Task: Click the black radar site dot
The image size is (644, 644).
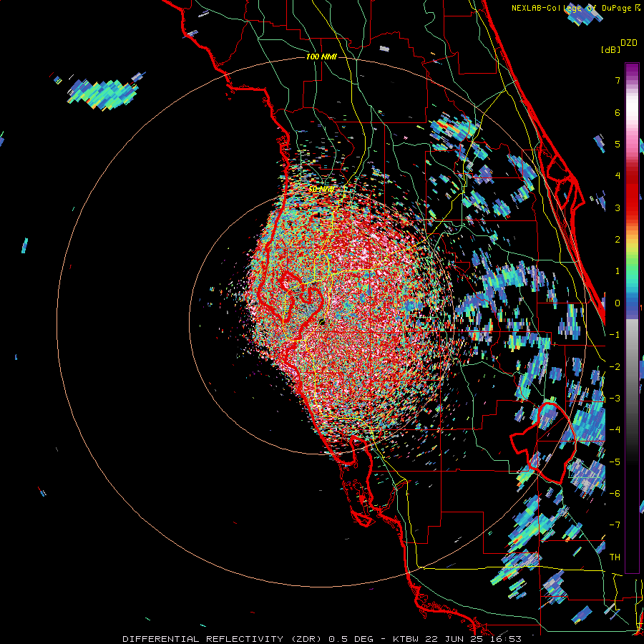Action: click(321, 321)
